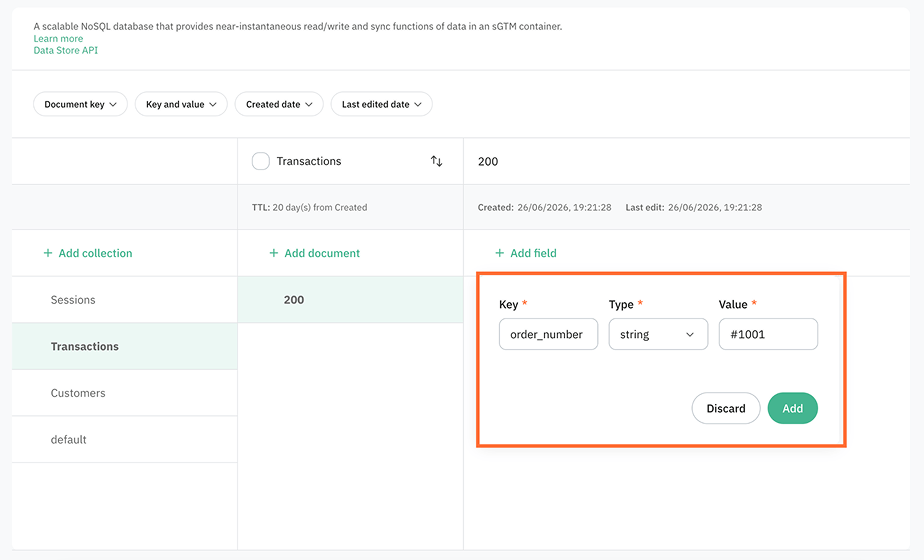Click the sort arrows icon beside Transactions
Screen dimensions: 924x560
tap(436, 161)
